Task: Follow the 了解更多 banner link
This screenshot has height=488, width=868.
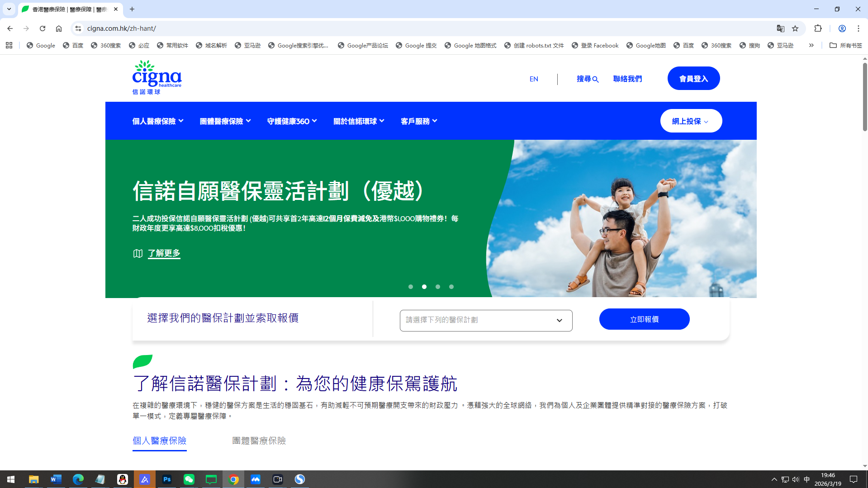Action: point(164,253)
